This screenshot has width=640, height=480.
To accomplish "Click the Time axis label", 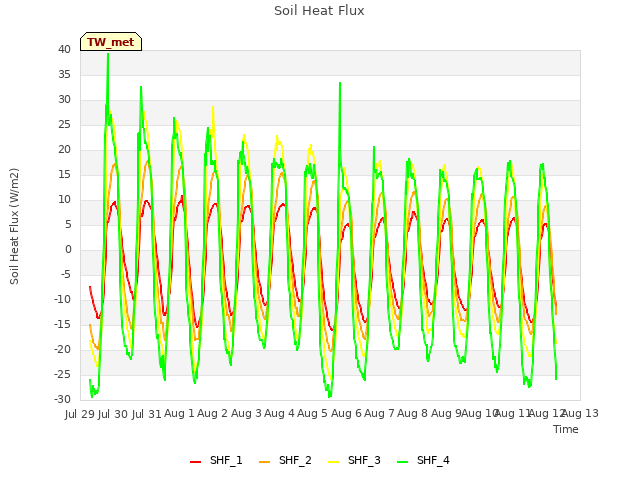I will point(566,429).
